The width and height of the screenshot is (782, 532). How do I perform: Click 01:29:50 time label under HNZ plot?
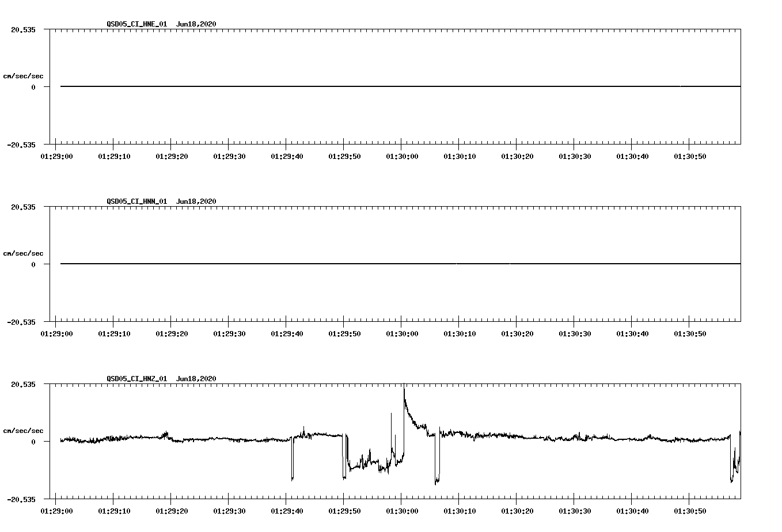[x=344, y=511]
